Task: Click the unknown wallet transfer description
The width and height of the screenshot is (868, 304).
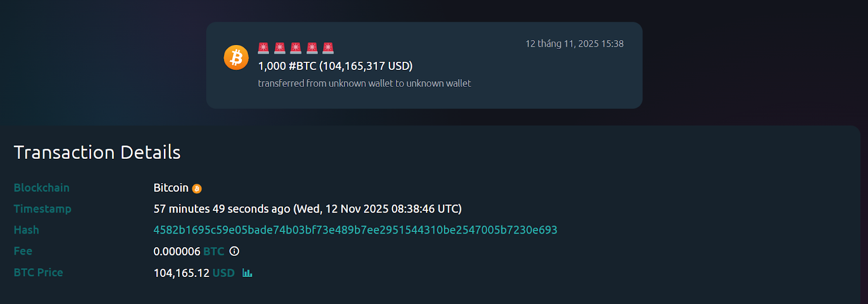Action: click(x=365, y=83)
